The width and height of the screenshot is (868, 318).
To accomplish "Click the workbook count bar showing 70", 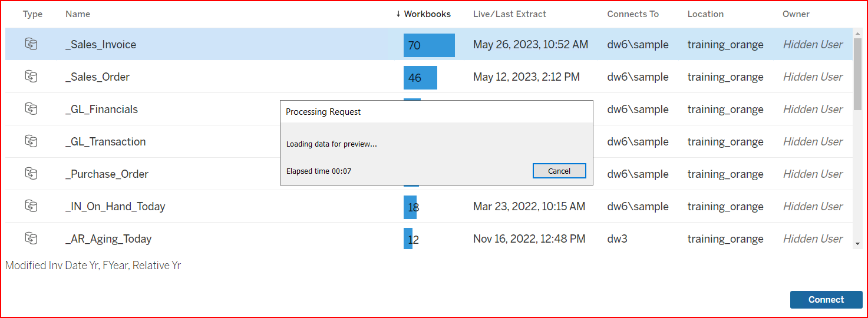I will [428, 45].
